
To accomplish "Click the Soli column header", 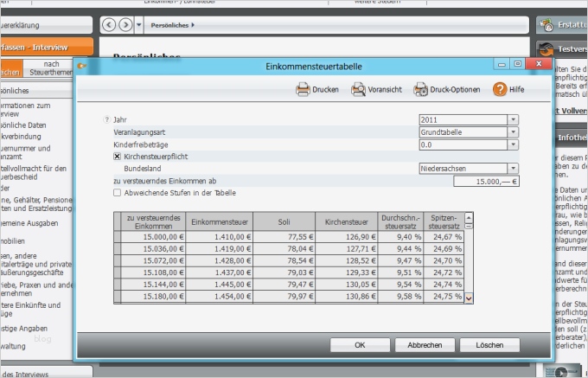I will [x=284, y=221].
